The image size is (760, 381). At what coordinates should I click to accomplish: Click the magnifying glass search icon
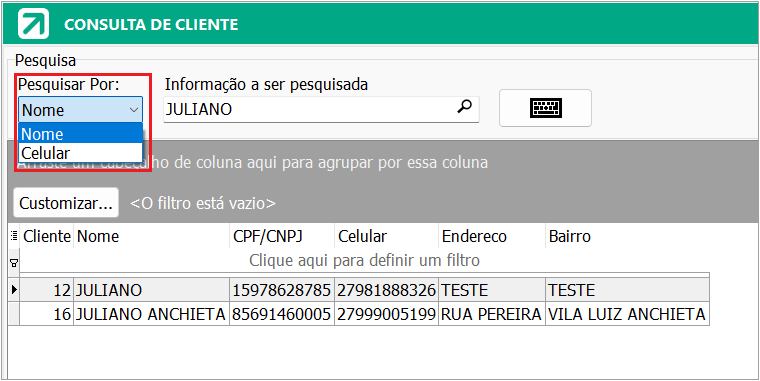[464, 107]
